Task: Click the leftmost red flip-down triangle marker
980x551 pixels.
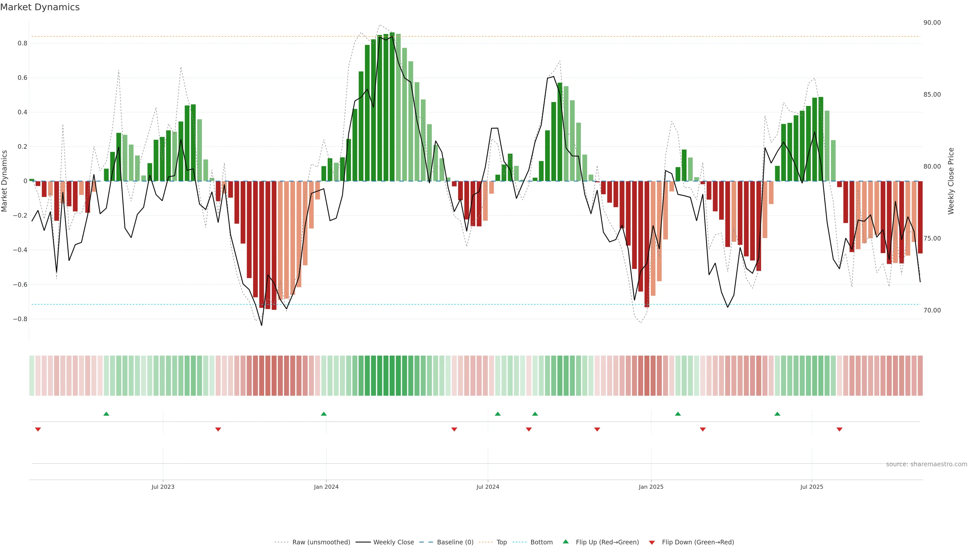Action: pos(38,429)
